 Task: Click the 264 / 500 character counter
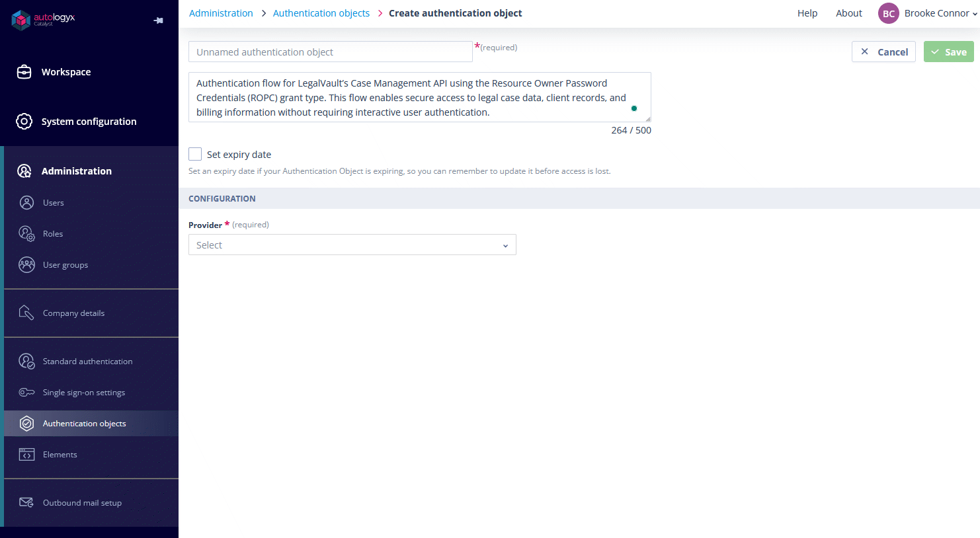click(x=632, y=130)
